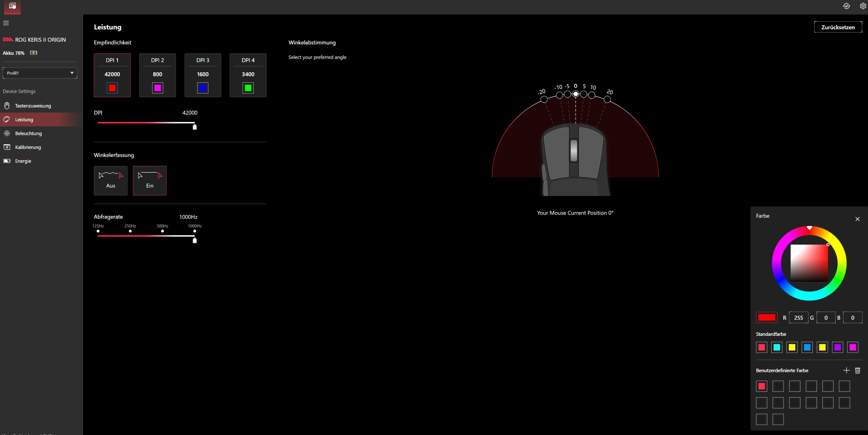Open Tastenzuweisung in the sidebar

pyautogui.click(x=33, y=106)
